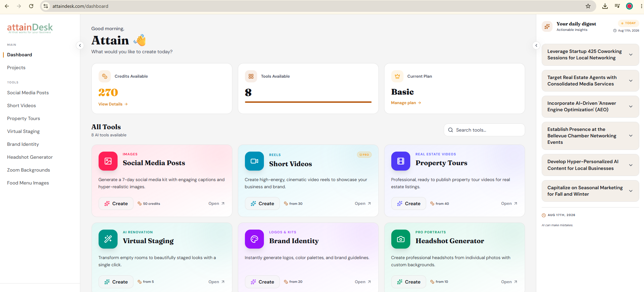Open the Brand Identity card link
This screenshot has width=644, height=292.
(x=363, y=282)
